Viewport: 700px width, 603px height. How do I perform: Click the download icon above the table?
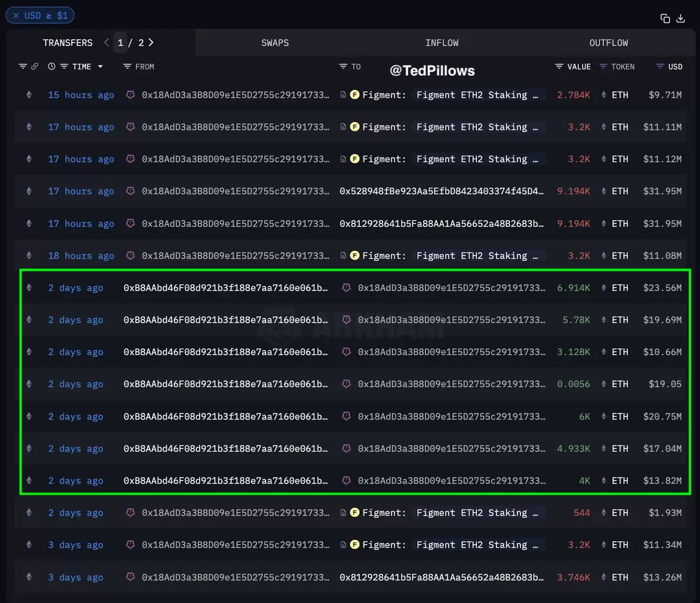click(680, 19)
